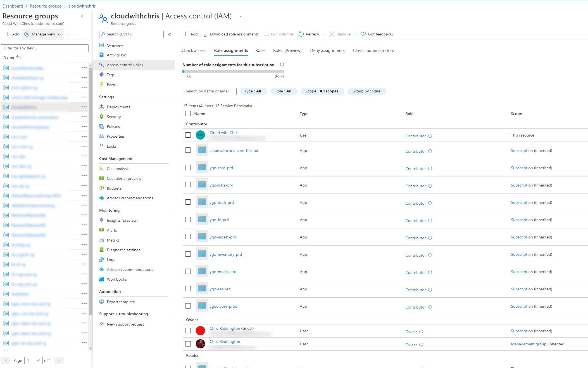Image resolution: width=588 pixels, height=368 pixels.
Task: Switch to the Deny assignments tab
Action: pyautogui.click(x=327, y=50)
